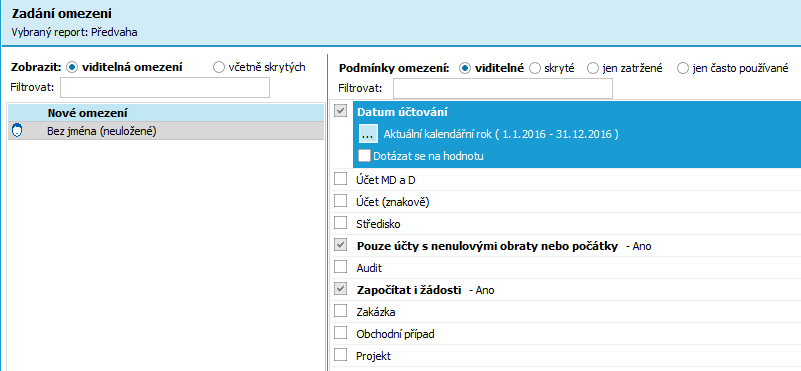Select jen často používané radio option

[x=682, y=68]
